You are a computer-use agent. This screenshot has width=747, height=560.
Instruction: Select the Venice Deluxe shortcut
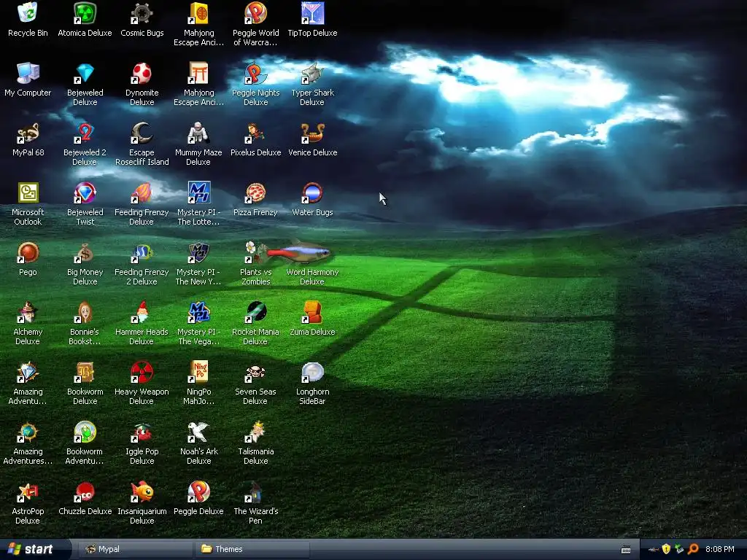tap(312, 133)
